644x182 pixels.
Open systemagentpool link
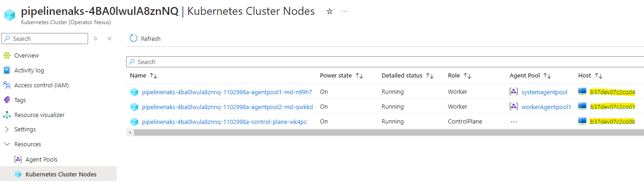coord(544,92)
